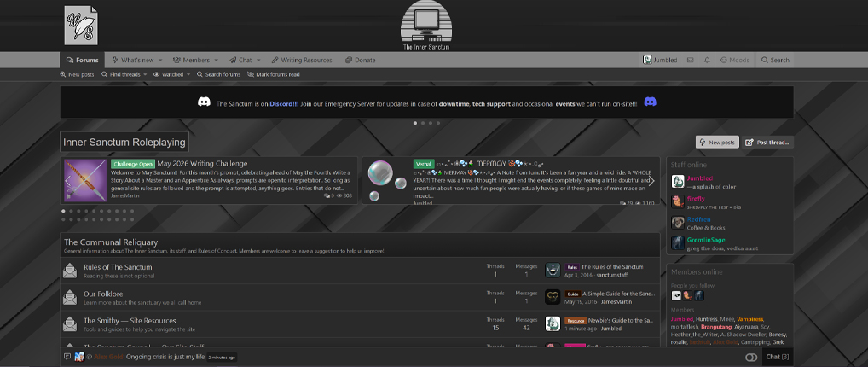Open GremlinSage avatar in Staff online

pos(678,243)
